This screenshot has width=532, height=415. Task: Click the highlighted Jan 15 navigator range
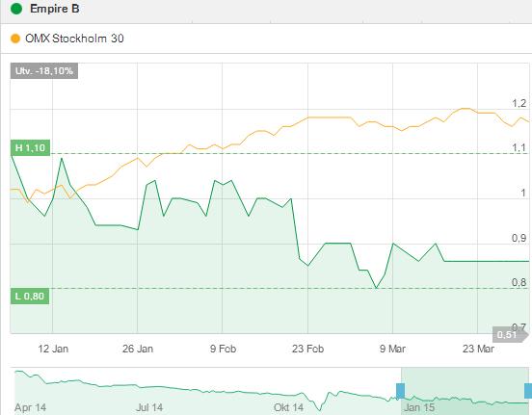click(465, 391)
